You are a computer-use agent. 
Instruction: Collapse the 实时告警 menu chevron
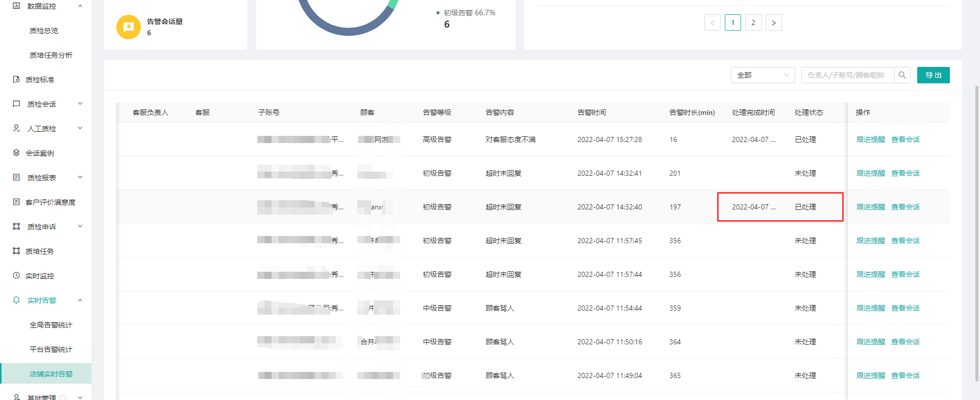(x=80, y=300)
